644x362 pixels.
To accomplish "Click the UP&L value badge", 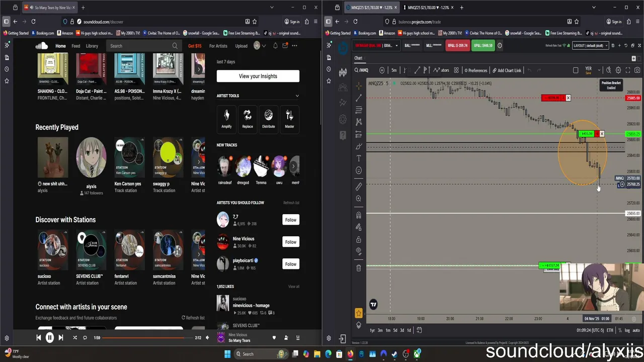I will (484, 45).
